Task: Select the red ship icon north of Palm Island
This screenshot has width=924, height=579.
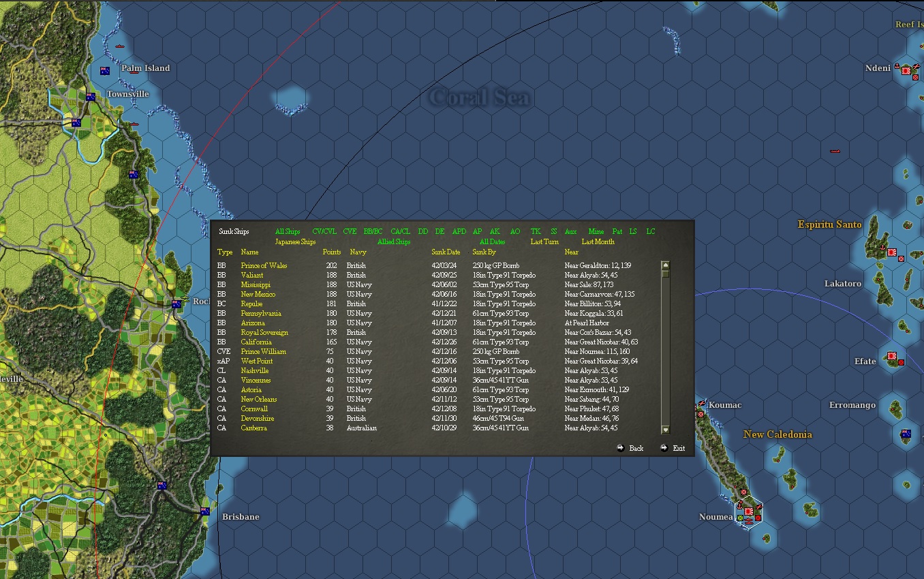Action: 120,46
